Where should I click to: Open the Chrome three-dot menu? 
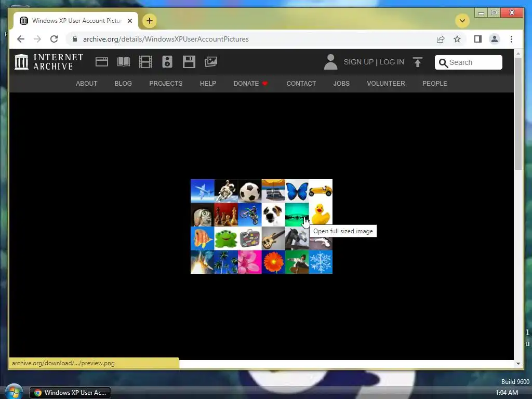[x=511, y=39]
